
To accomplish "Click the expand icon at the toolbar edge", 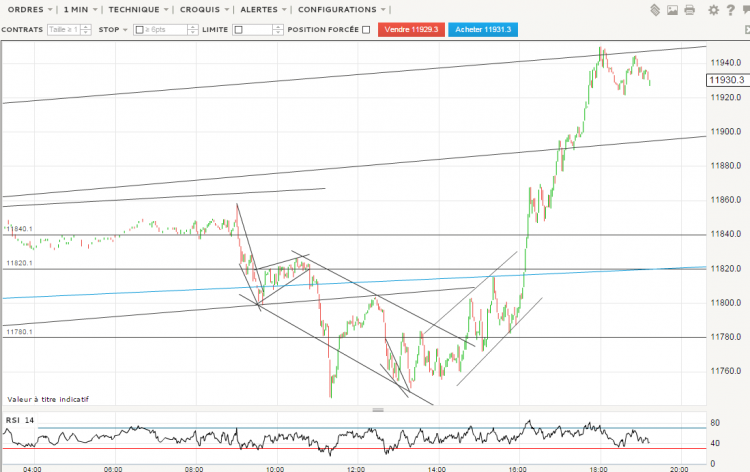I will click(747, 30).
